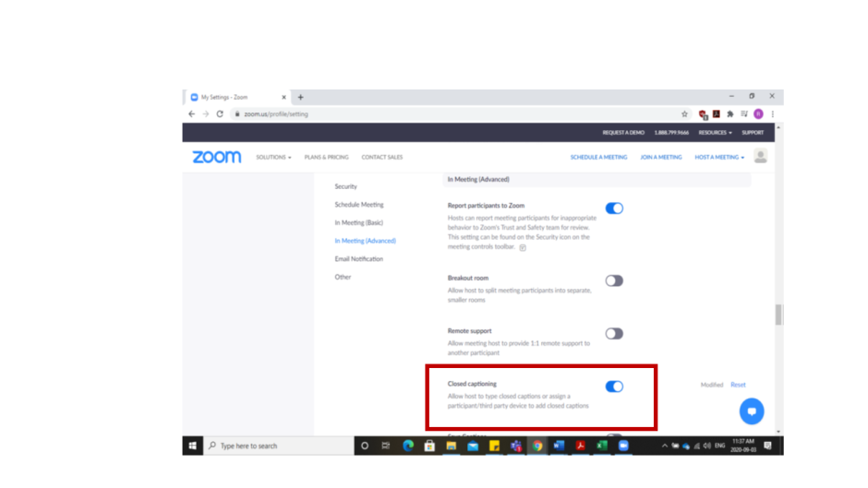Select Other in settings sidebar

343,277
